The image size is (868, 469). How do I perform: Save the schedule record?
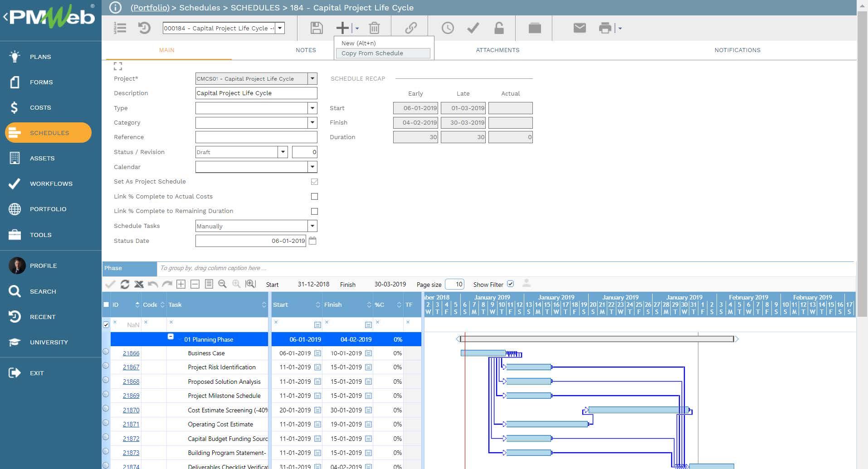[317, 28]
